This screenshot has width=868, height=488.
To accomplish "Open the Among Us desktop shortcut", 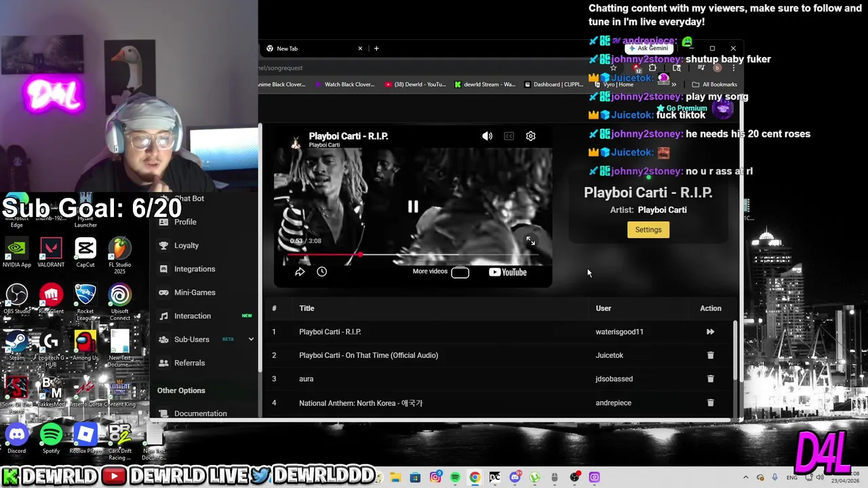I will point(85,346).
